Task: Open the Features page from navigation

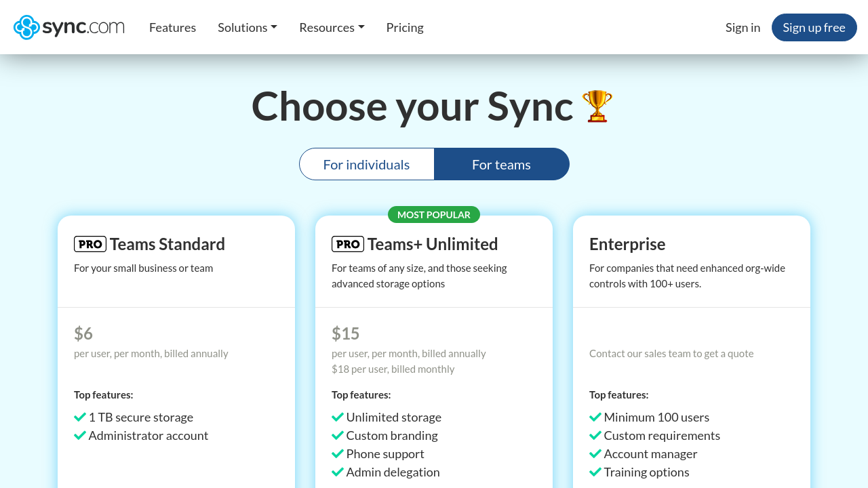Action: pyautogui.click(x=172, y=27)
